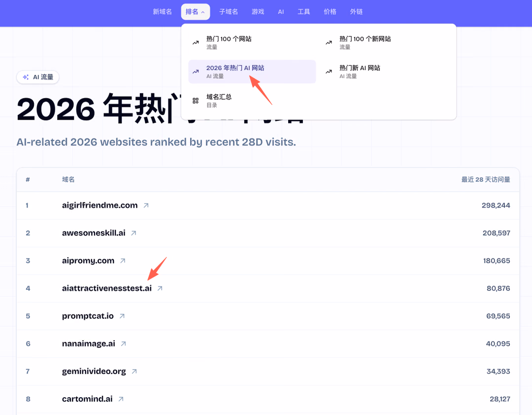The height and width of the screenshot is (415, 532).
Task: Collapse the 排名 dropdown menu
Action: click(196, 12)
